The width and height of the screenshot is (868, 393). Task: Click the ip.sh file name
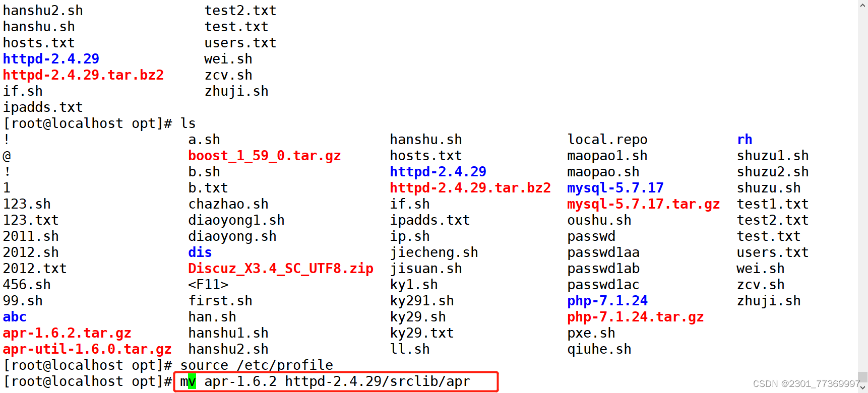coord(410,236)
